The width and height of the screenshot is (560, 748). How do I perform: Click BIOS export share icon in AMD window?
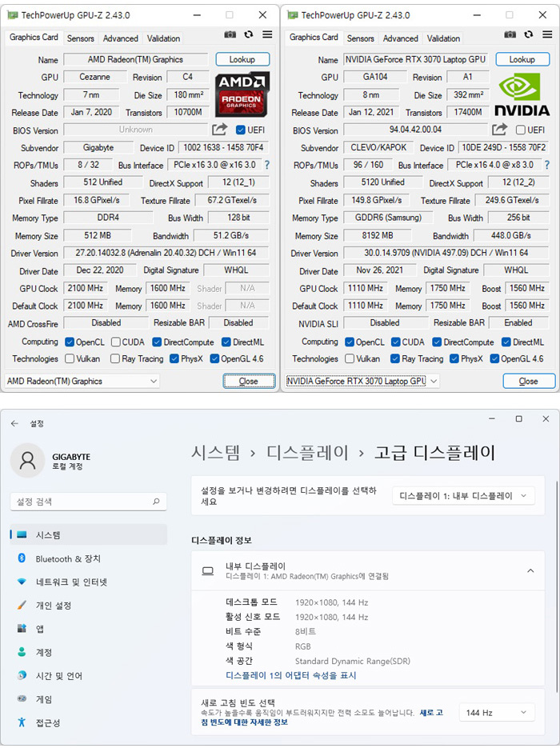[219, 130]
